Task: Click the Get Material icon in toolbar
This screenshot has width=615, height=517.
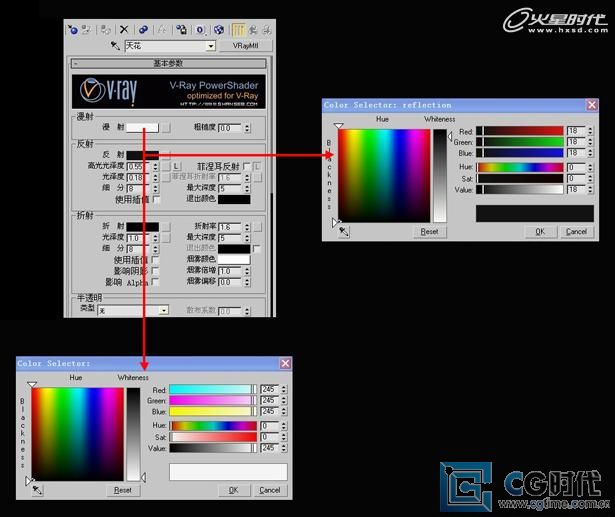Action: [73, 29]
